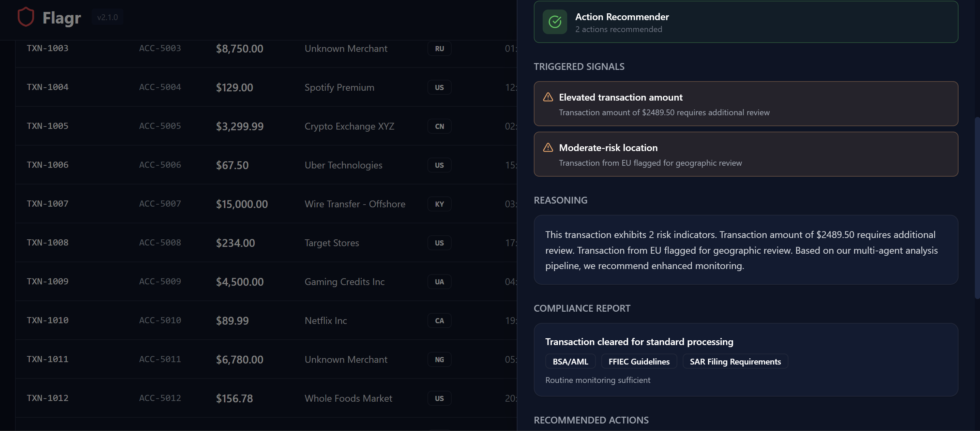The width and height of the screenshot is (980, 431).
Task: Select transaction row TXN-1007
Action: click(48, 204)
